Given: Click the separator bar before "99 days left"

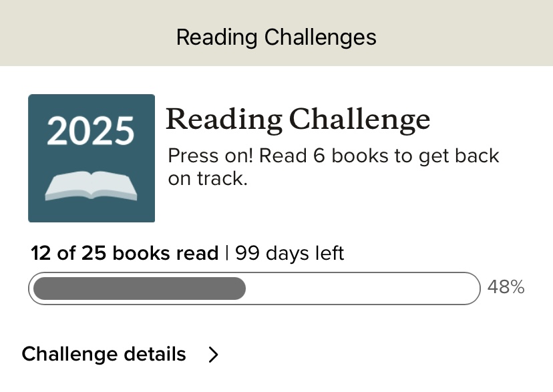Looking at the screenshot, I should tap(226, 254).
